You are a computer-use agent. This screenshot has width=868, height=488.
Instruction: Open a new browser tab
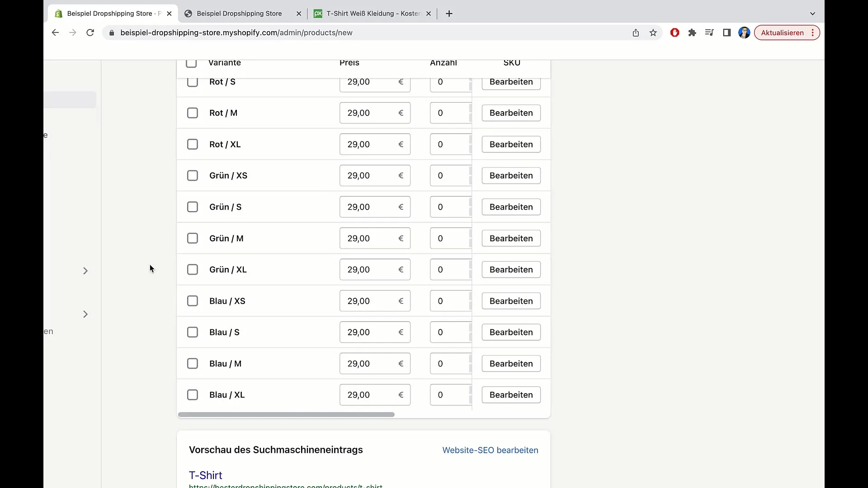click(x=449, y=14)
